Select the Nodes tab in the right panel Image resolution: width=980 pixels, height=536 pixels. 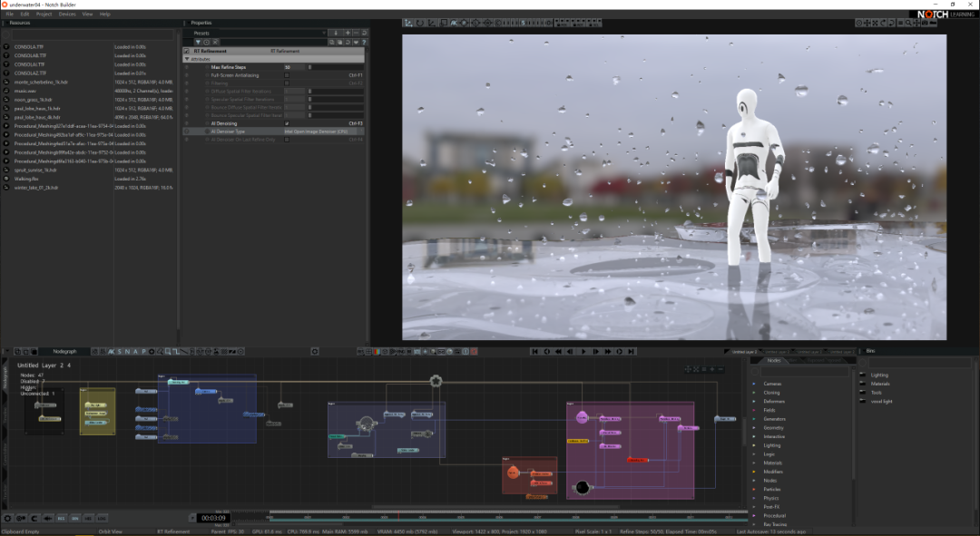pyautogui.click(x=774, y=360)
